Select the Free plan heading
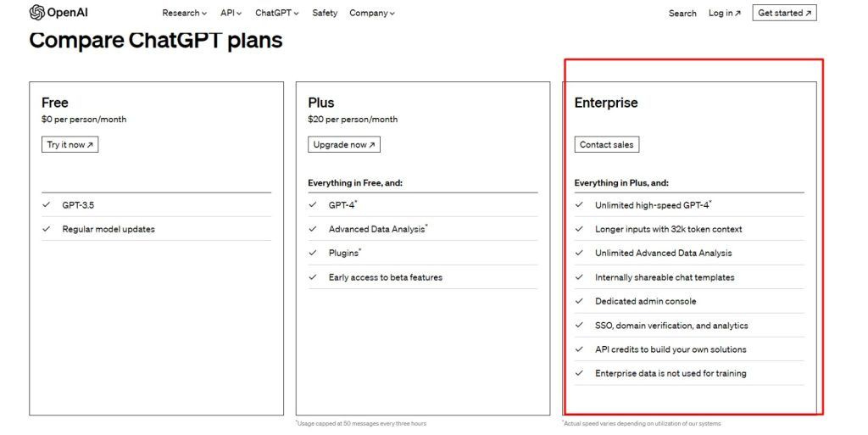The width and height of the screenshot is (868, 435). pyautogui.click(x=55, y=103)
